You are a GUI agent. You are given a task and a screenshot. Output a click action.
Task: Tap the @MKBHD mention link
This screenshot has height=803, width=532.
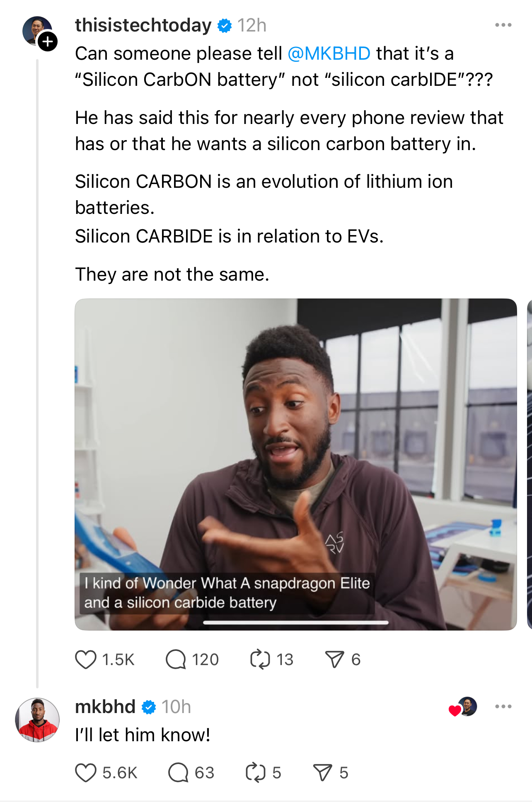click(x=329, y=53)
